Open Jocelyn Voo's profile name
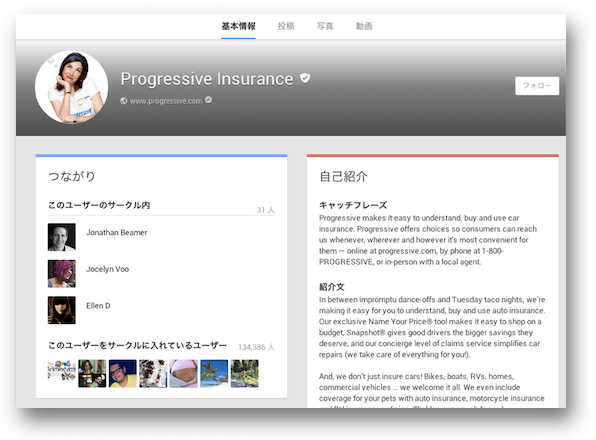Viewport: 596px width, 440px height. point(107,269)
